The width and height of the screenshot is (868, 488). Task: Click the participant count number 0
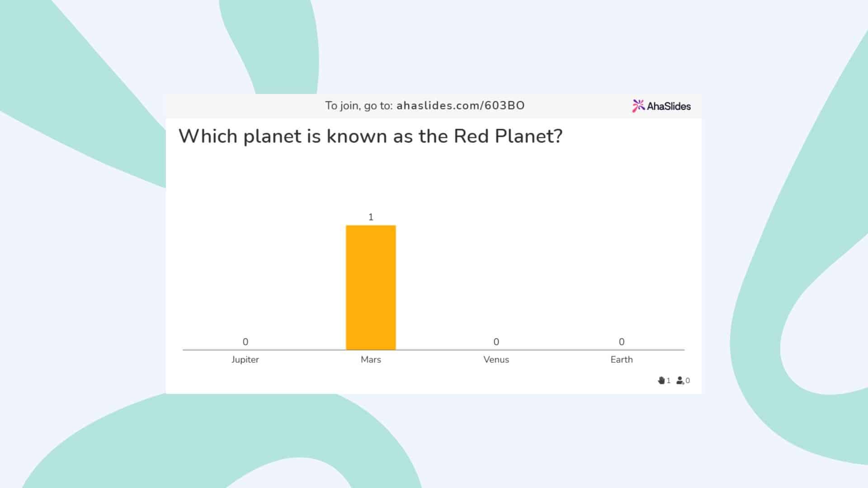tap(688, 381)
